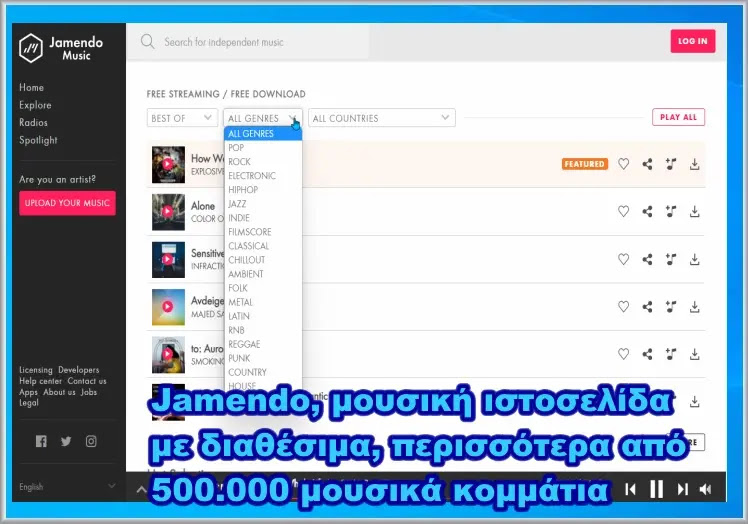
Task: Add Avdeige track to playlist
Action: pyautogui.click(x=671, y=306)
